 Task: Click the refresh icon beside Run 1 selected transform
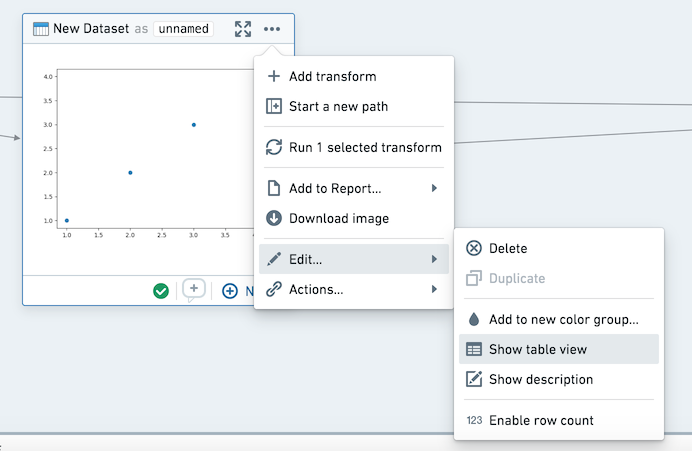(274, 147)
